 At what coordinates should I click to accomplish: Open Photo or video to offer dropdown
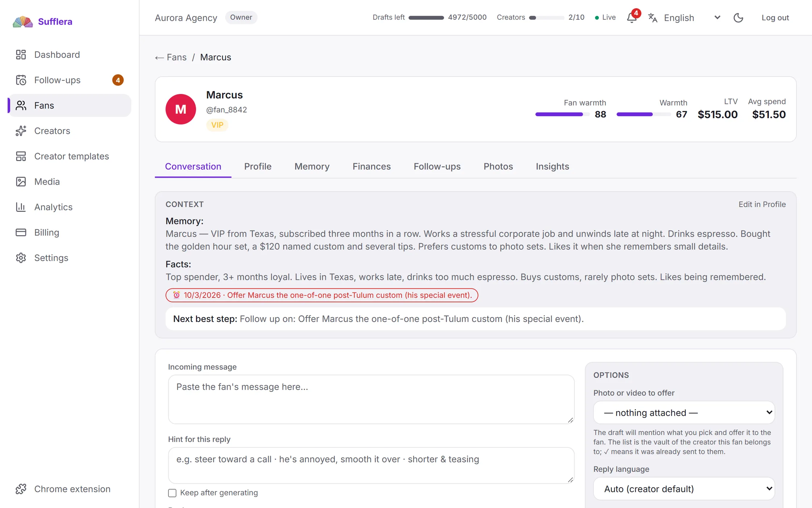684,413
